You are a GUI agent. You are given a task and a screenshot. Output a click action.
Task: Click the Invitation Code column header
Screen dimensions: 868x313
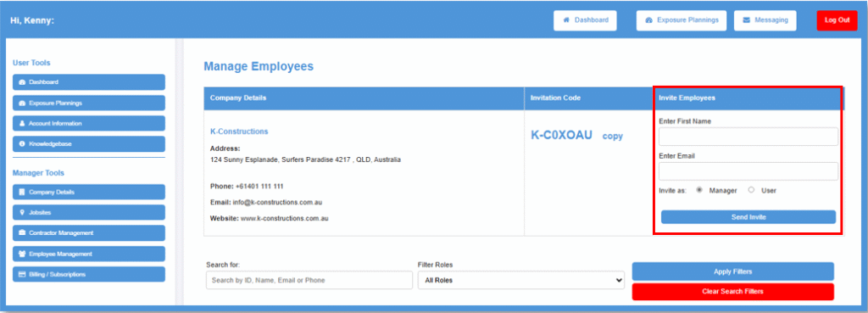coord(555,98)
